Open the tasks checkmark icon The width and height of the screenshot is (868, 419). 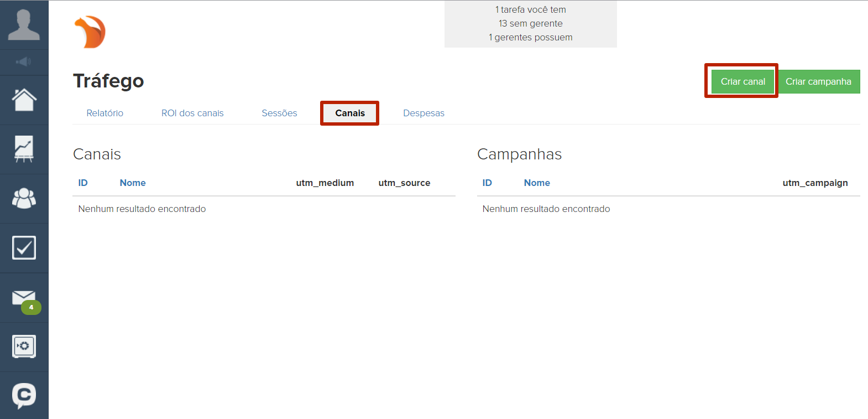tap(24, 247)
